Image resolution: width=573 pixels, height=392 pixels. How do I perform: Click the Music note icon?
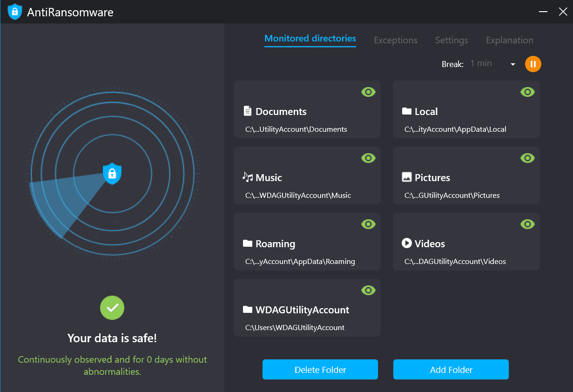click(x=248, y=177)
